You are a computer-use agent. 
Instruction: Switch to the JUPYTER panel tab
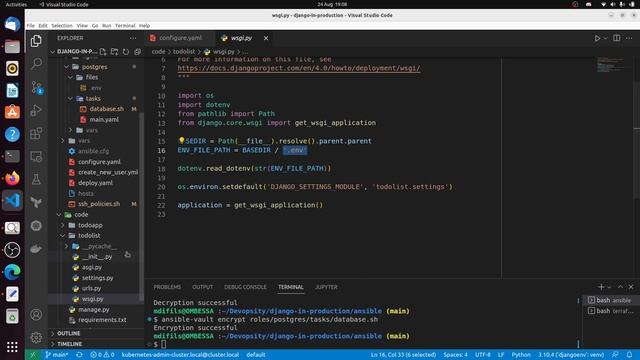click(x=326, y=287)
